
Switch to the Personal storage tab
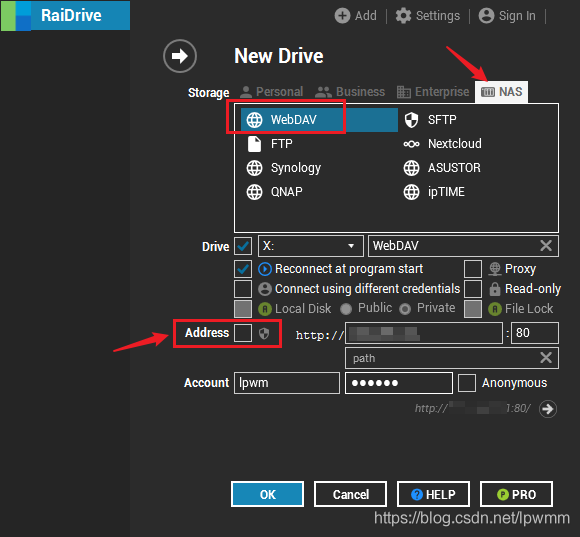click(x=272, y=92)
